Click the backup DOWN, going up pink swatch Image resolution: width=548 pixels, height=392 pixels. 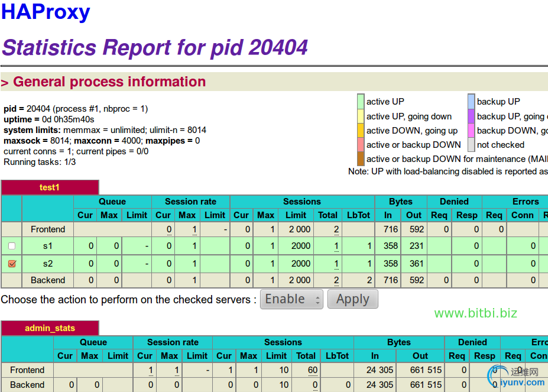coord(471,131)
